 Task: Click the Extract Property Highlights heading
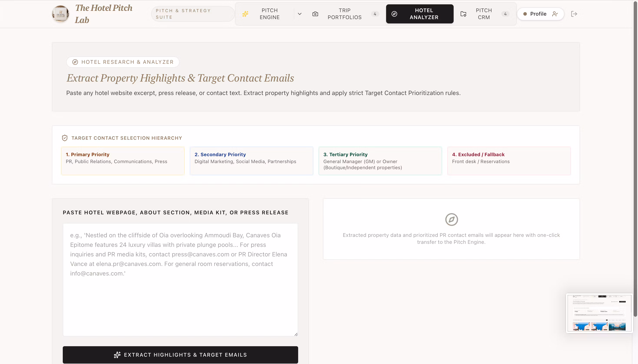pyautogui.click(x=180, y=78)
